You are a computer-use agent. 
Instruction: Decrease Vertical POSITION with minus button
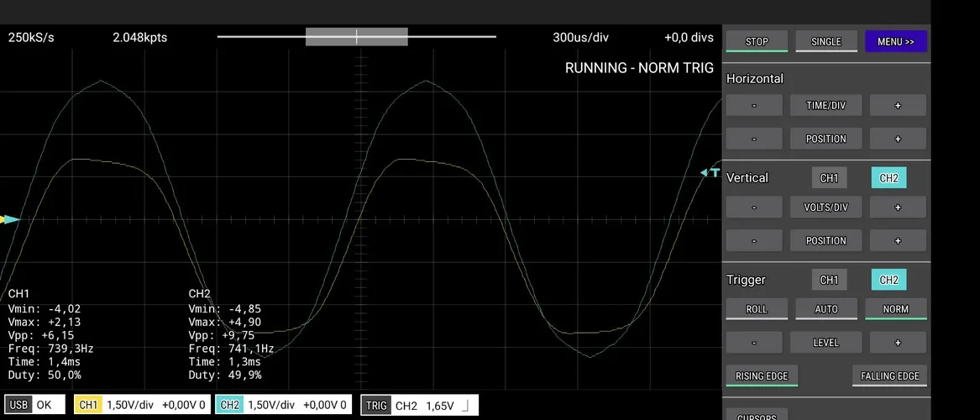(x=754, y=240)
